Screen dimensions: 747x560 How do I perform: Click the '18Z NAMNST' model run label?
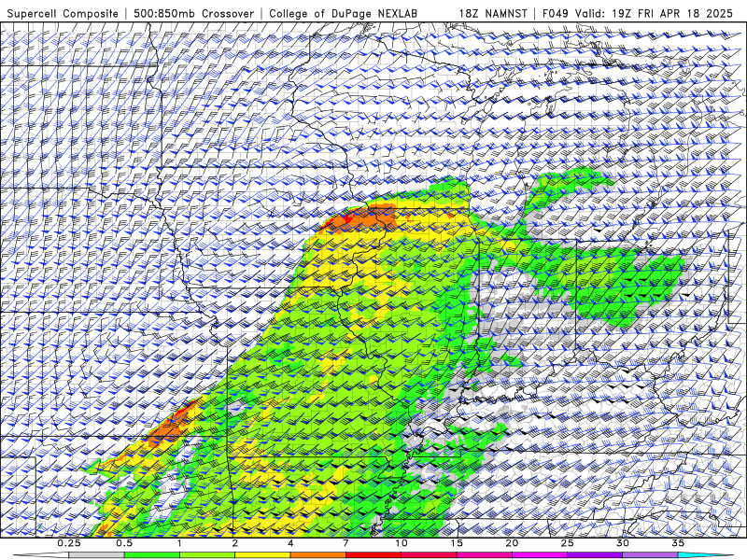tap(493, 14)
